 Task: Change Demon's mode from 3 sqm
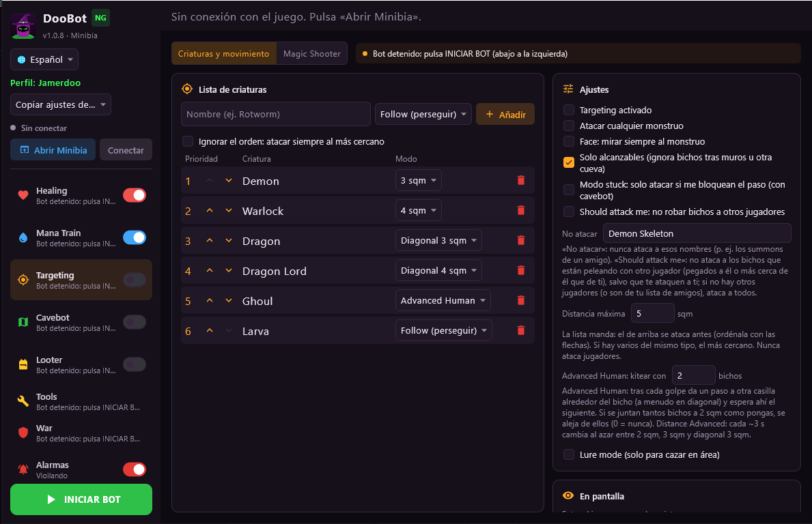point(419,181)
